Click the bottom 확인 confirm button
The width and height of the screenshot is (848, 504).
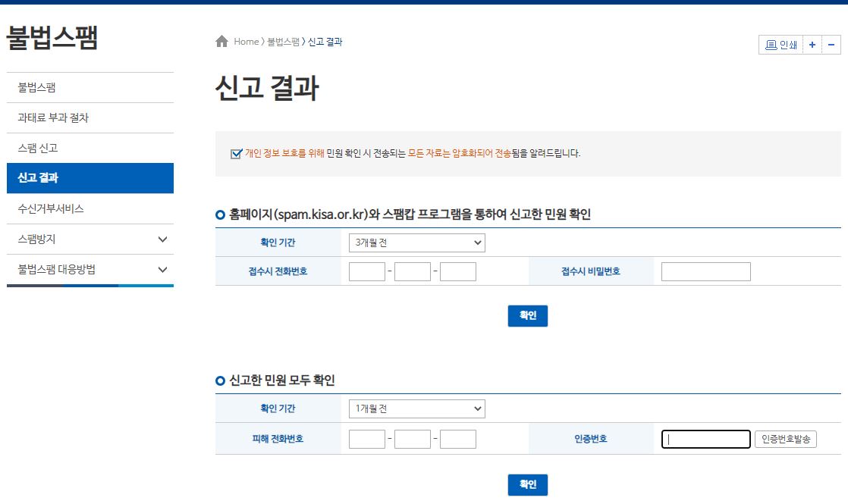527,484
